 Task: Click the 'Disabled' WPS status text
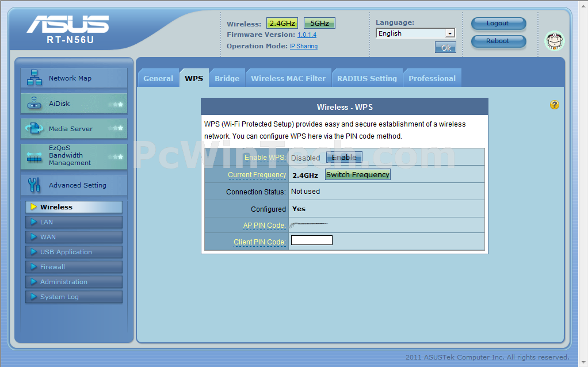306,158
